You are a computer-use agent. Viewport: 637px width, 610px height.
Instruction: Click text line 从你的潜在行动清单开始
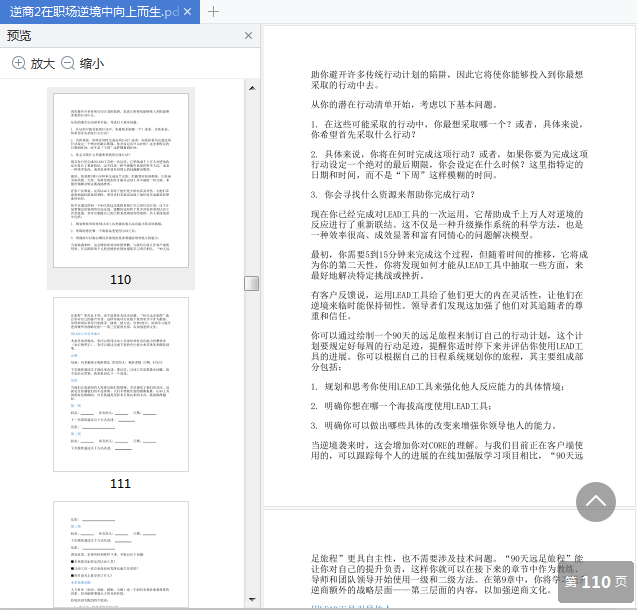point(404,105)
